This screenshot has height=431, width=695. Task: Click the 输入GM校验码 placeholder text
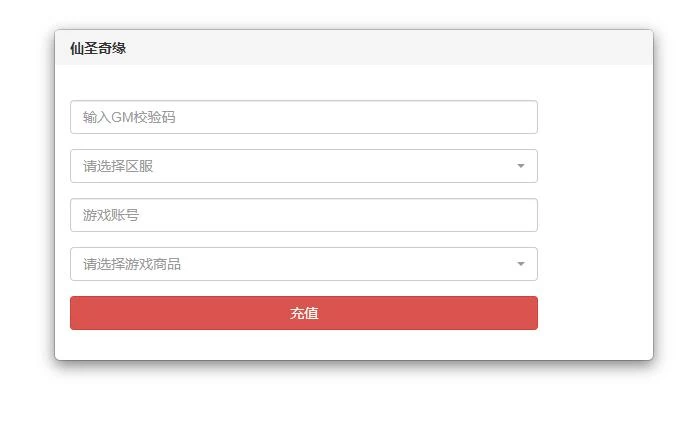129,117
